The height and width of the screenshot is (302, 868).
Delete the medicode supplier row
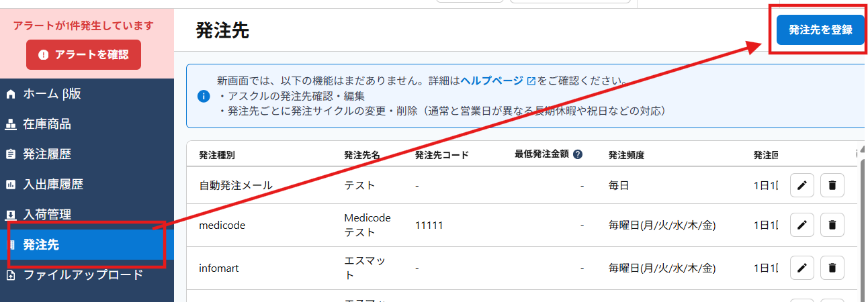832,225
